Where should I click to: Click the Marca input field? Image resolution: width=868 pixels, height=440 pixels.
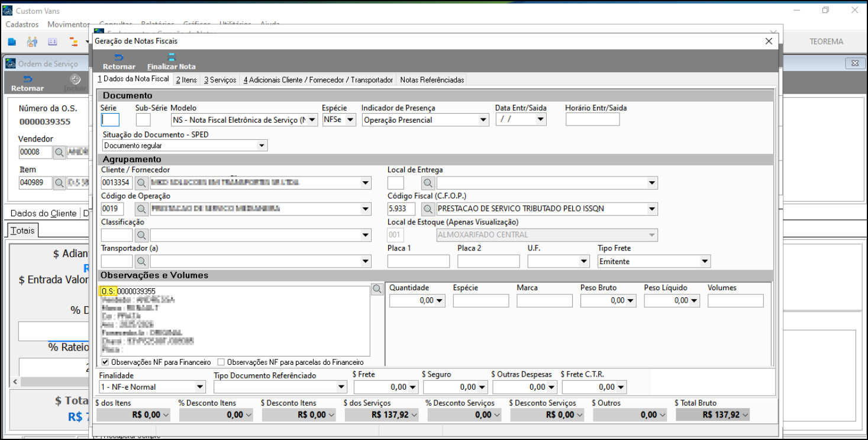click(x=544, y=301)
